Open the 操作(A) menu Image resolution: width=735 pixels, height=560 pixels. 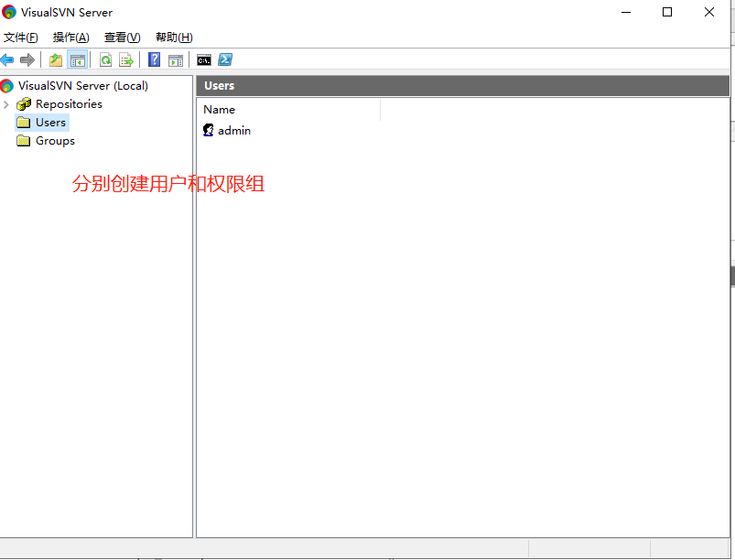[70, 38]
